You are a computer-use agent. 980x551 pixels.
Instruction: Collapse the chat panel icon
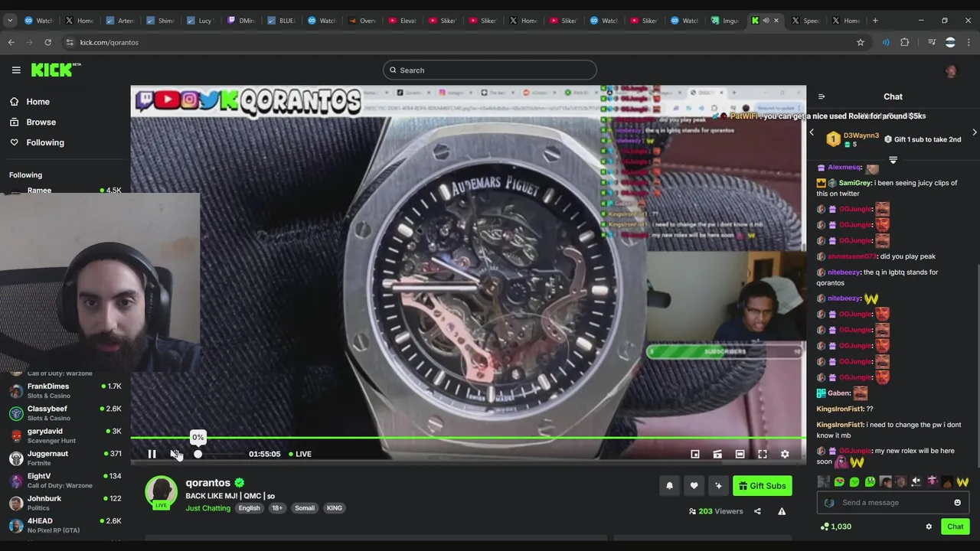point(822,96)
